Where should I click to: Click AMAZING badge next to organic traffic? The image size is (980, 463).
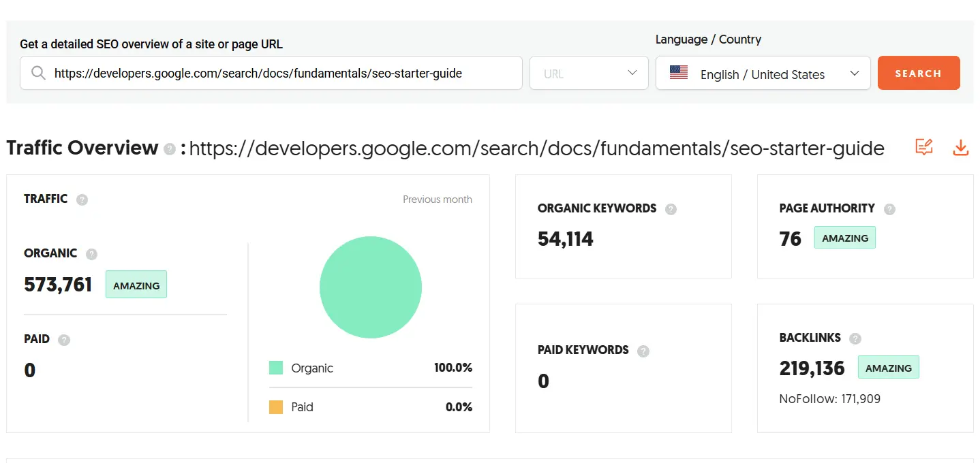pos(136,285)
